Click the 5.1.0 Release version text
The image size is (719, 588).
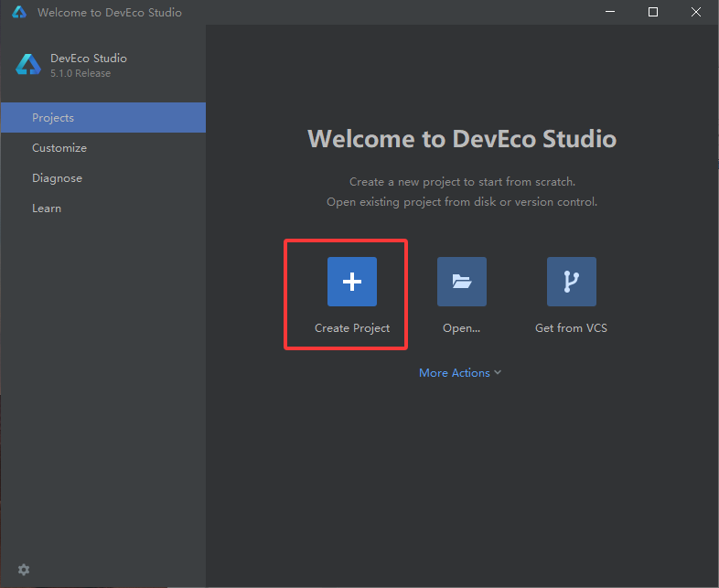80,73
